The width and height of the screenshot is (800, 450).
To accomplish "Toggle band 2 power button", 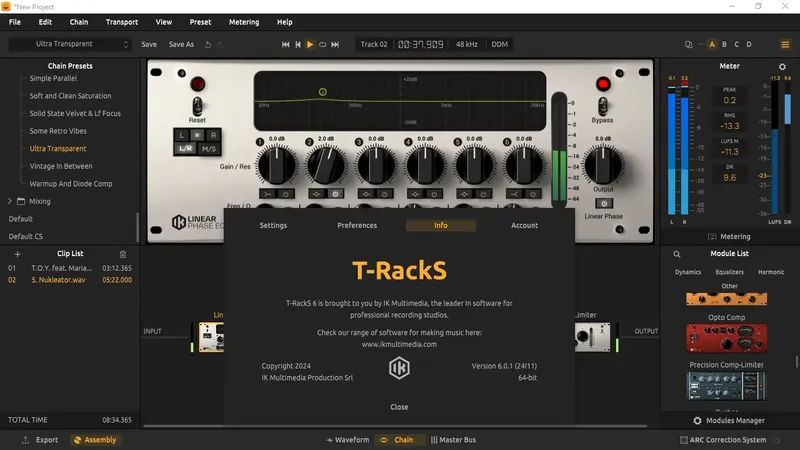I will point(335,194).
